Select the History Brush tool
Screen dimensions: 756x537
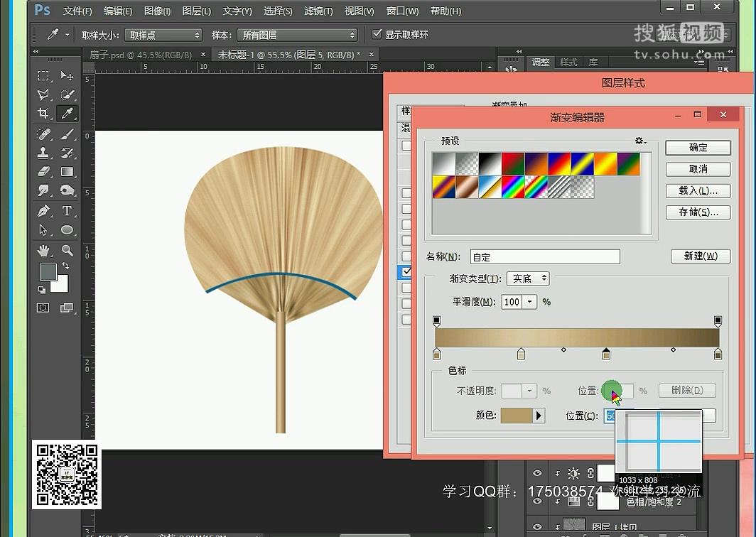tap(67, 153)
